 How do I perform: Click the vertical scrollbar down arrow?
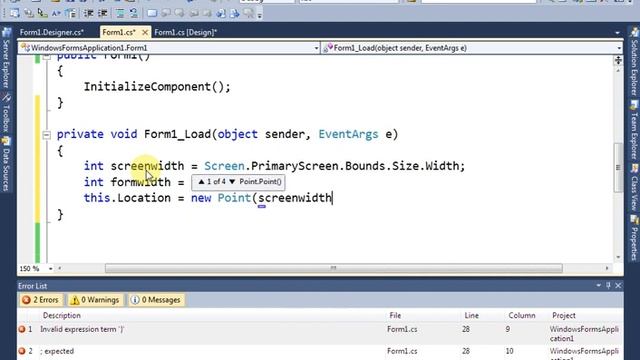coord(618,257)
